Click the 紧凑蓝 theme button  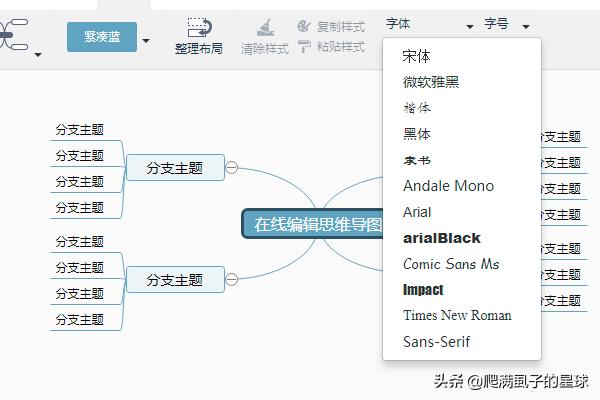[101, 37]
